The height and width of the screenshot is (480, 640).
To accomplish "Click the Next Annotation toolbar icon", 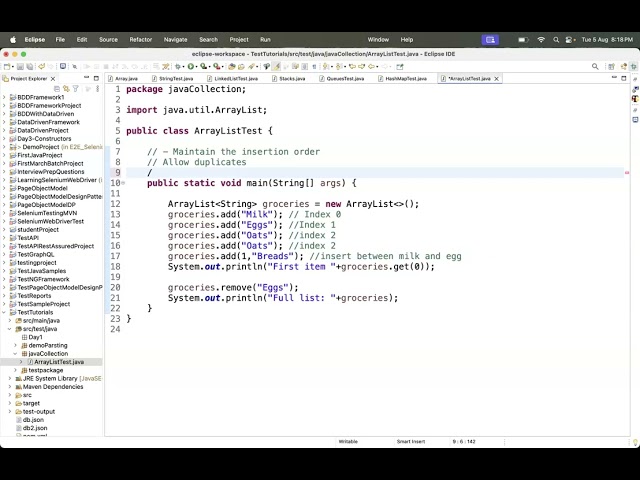I will [x=326, y=66].
